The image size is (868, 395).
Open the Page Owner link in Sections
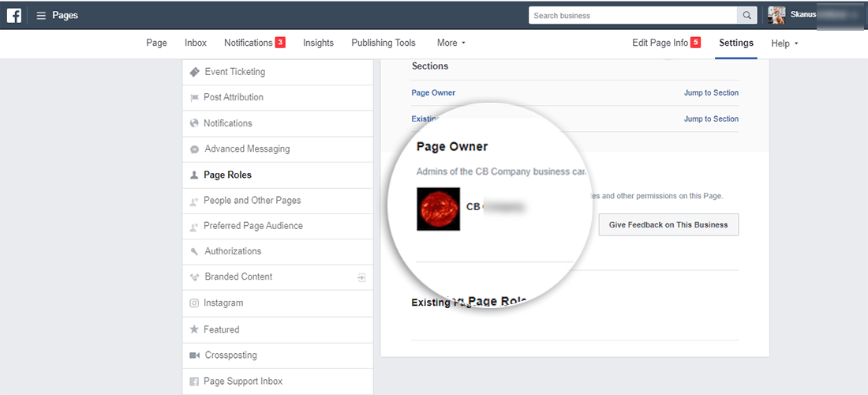point(433,93)
